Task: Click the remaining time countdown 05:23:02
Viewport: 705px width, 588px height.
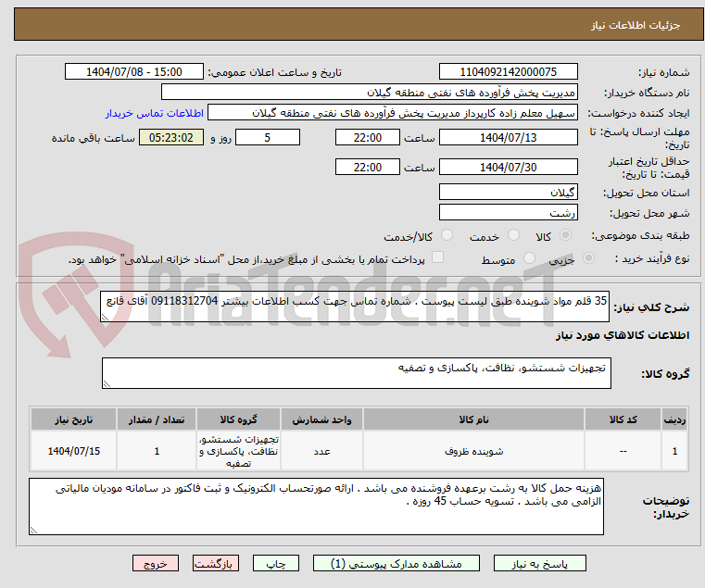Action: coord(171,138)
